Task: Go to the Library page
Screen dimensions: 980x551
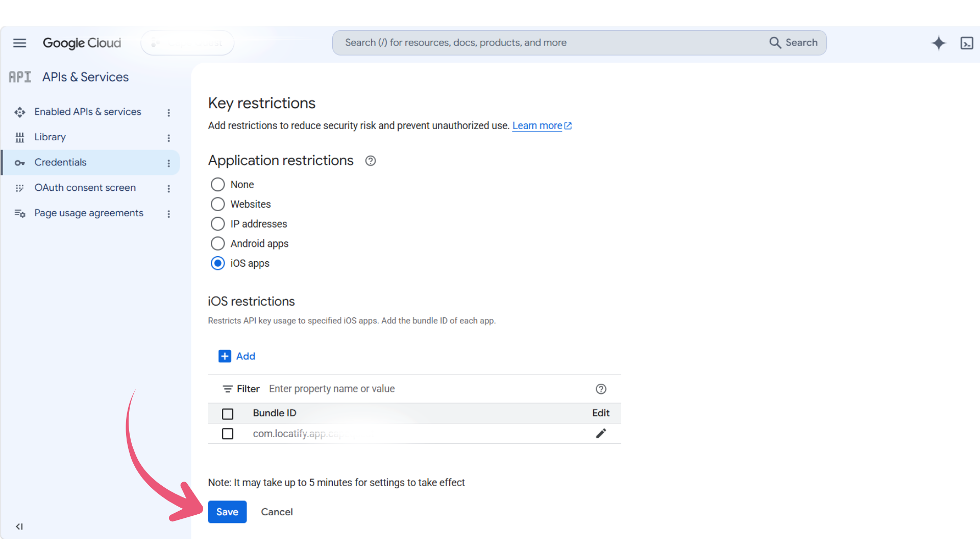Action: (50, 137)
